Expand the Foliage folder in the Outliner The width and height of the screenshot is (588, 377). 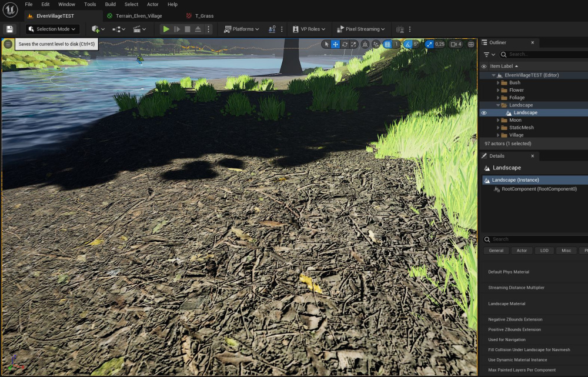[x=499, y=98]
